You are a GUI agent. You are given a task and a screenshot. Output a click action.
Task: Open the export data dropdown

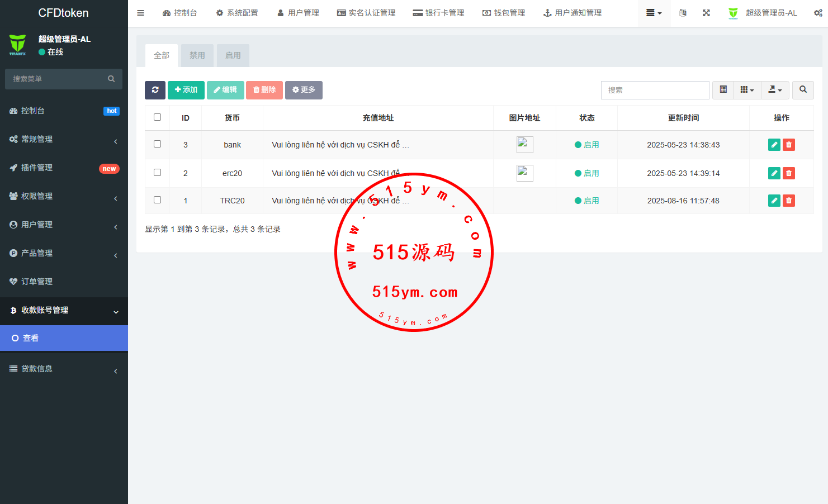tap(775, 90)
